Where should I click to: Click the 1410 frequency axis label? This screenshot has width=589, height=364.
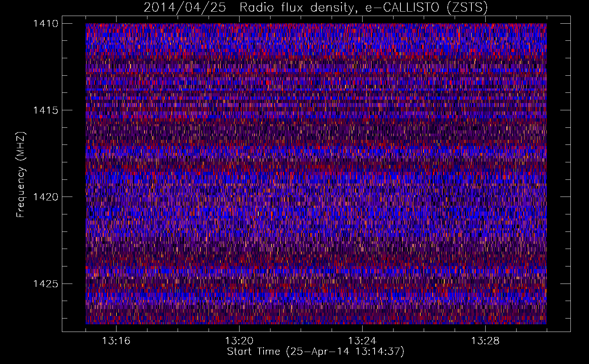pos(46,24)
